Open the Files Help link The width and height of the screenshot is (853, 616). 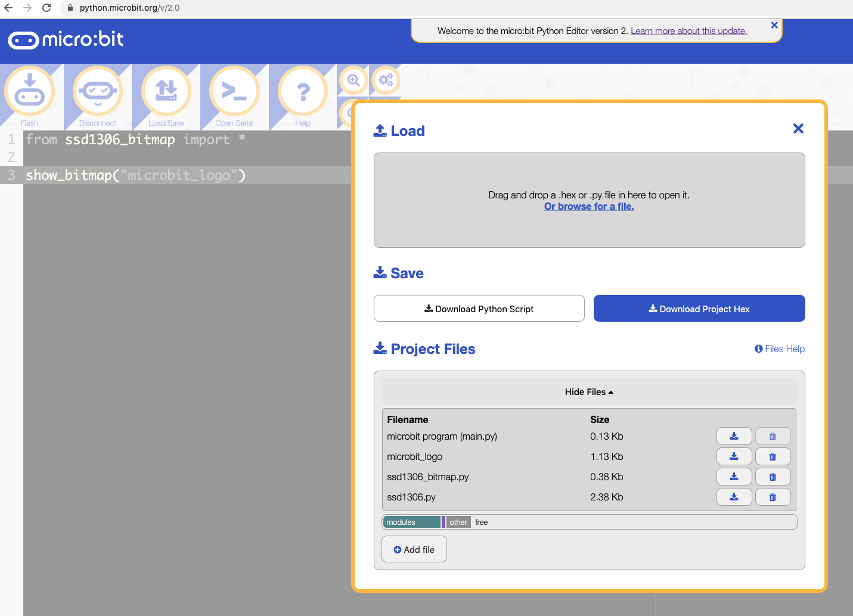click(780, 349)
